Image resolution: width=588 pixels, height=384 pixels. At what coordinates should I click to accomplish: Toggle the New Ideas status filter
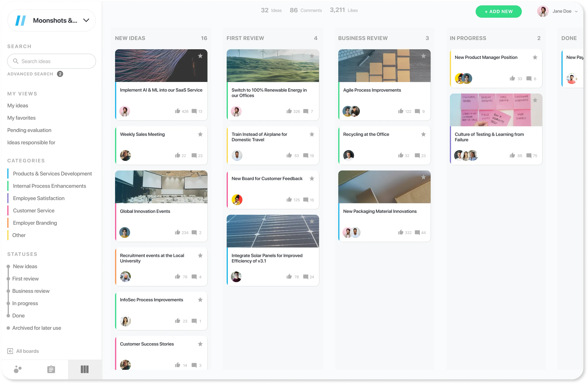coord(25,266)
